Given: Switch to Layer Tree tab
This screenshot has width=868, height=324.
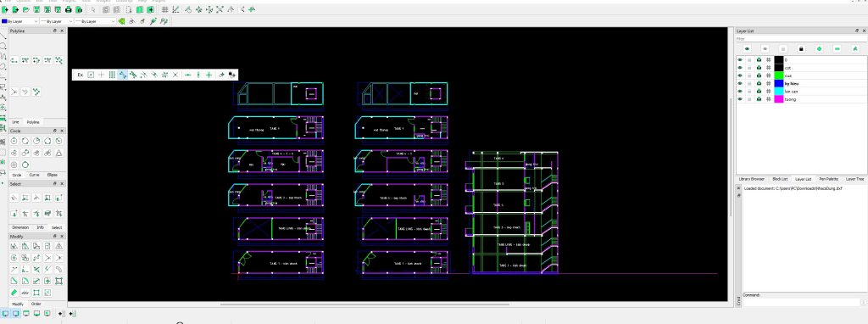Looking at the screenshot, I should 854,179.
